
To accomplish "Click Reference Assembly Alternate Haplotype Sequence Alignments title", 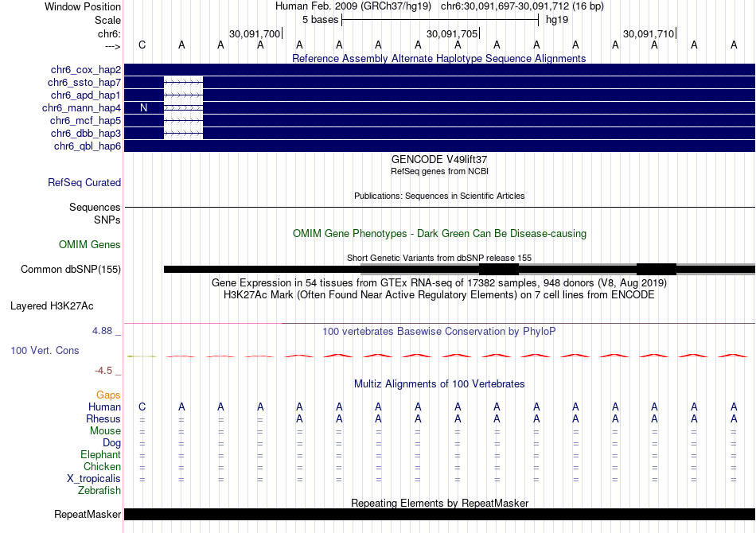I will [x=438, y=58].
